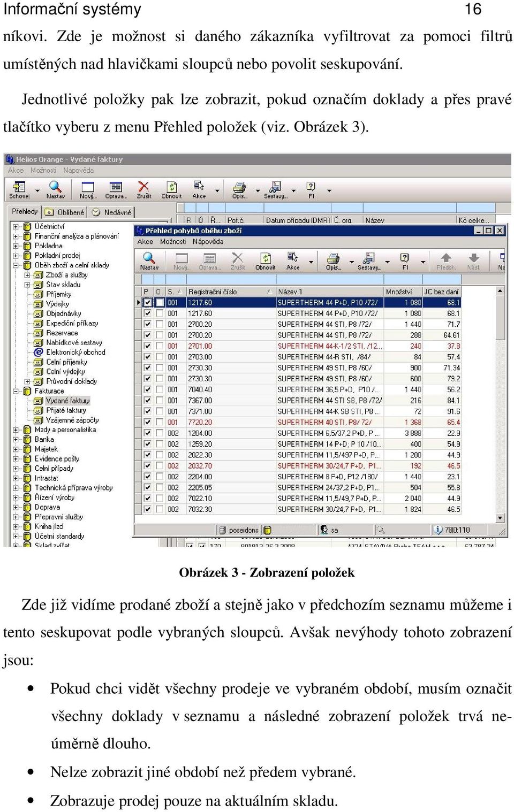Click Oprava icon in Vydané faktury toolbar
Viewport: 514px width, 812px height.
(x=116, y=187)
